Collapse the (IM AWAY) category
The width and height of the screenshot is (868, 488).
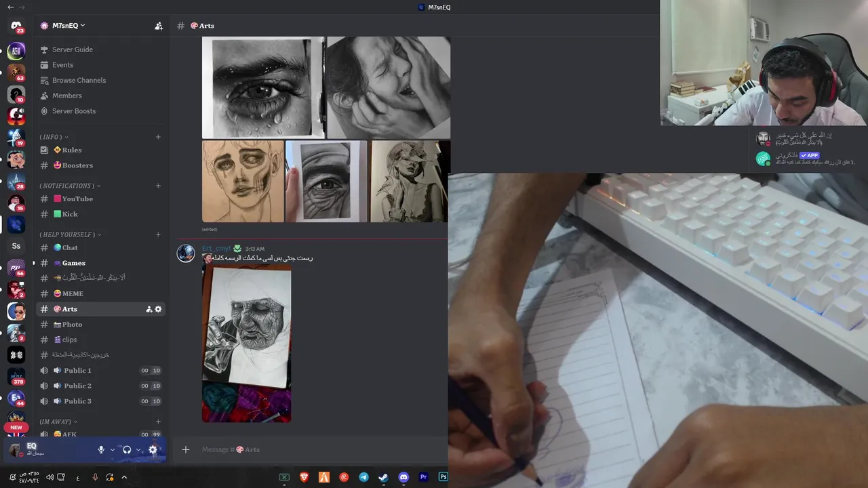tap(58, 422)
